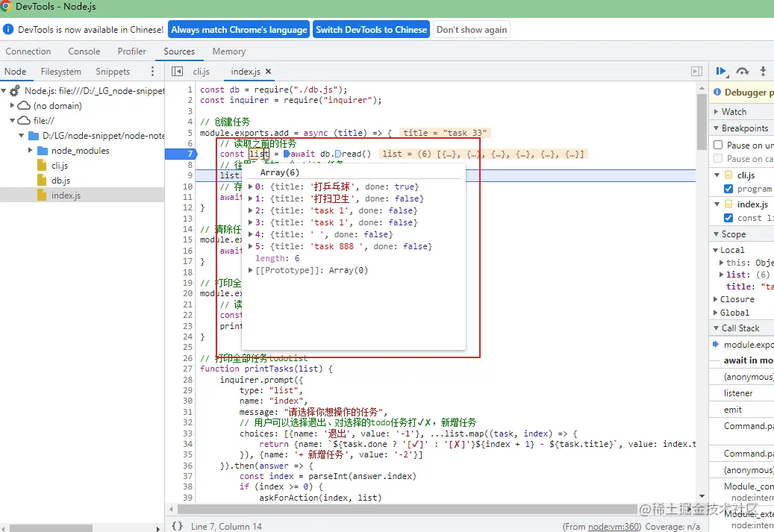Resume script execution in debugger
The width and height of the screenshot is (774, 532).
721,72
